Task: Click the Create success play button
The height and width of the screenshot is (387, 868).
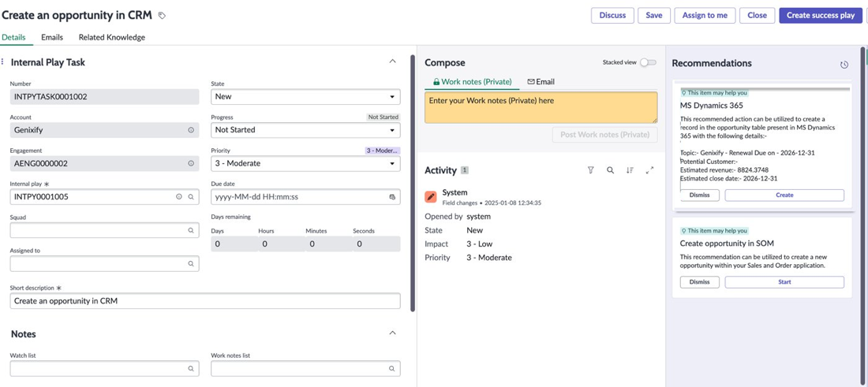Action: 821,16
